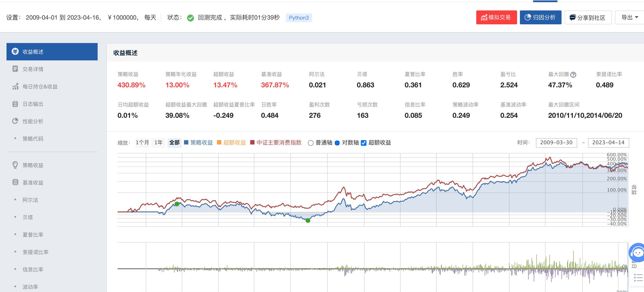This screenshot has width=644, height=292.
Task: Open 策略代码 in the sidebar
Action: click(33, 138)
